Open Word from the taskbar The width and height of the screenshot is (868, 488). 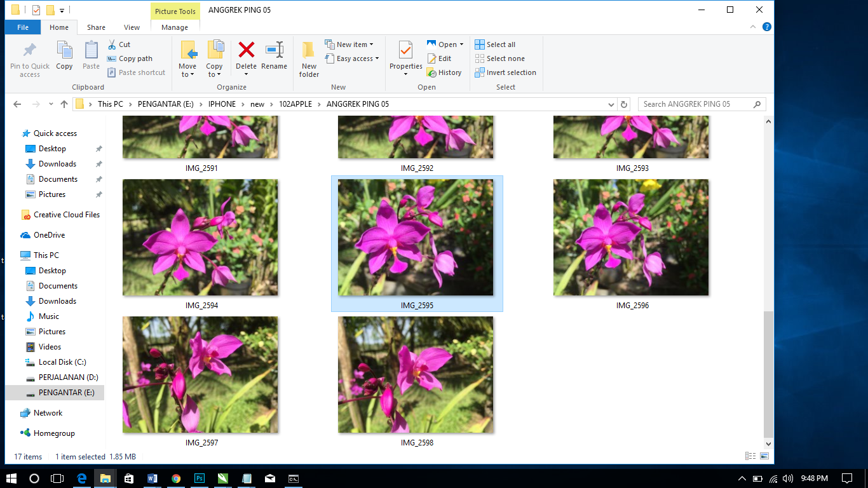(152, 478)
